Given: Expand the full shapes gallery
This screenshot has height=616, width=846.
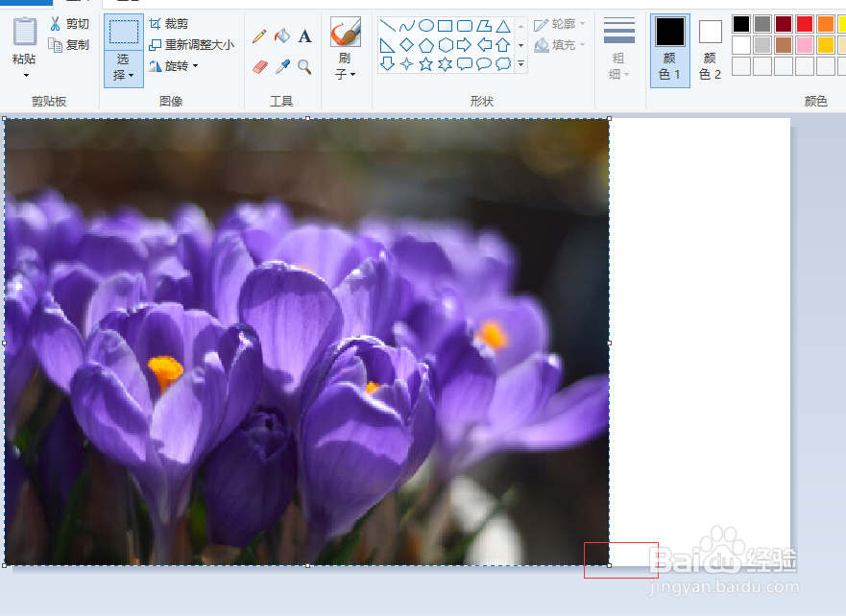Looking at the screenshot, I should (520, 63).
